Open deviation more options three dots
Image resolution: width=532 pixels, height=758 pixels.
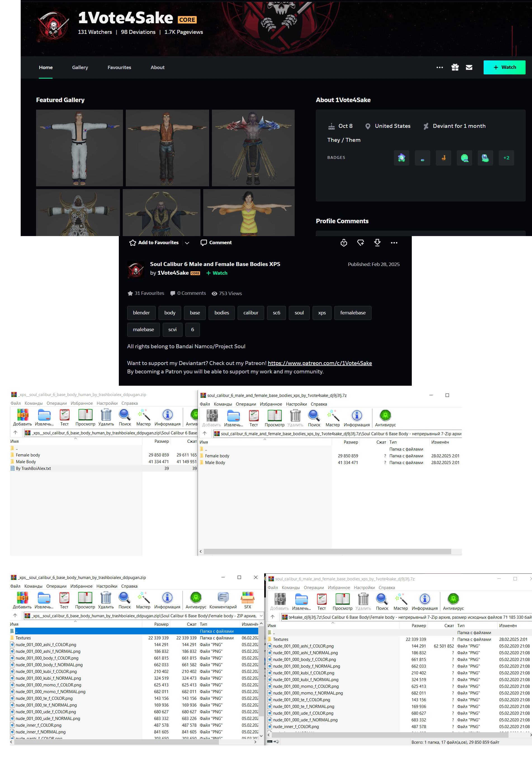click(394, 243)
